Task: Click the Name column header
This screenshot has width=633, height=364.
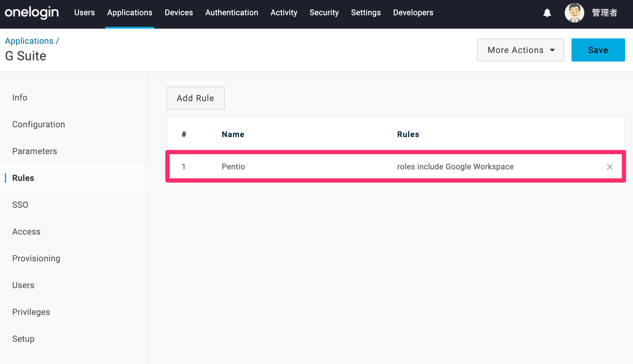Action: 233,134
